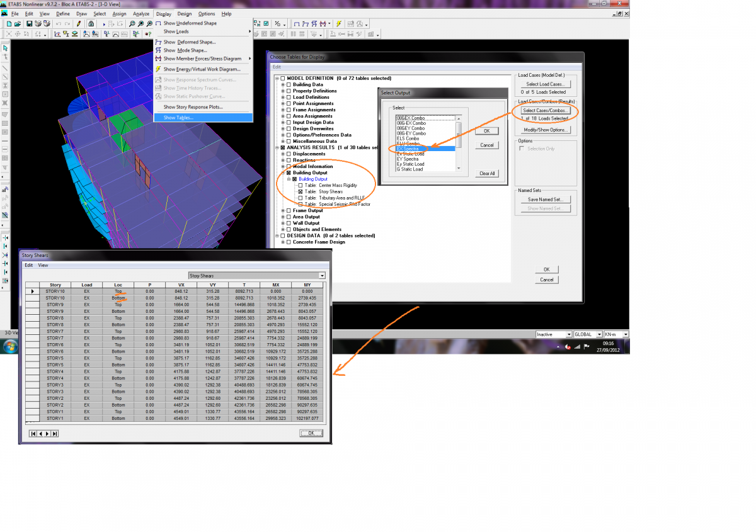Click the pencil refresh icon in toolbar
The width and height of the screenshot is (756, 532).
pyautogui.click(x=79, y=23)
